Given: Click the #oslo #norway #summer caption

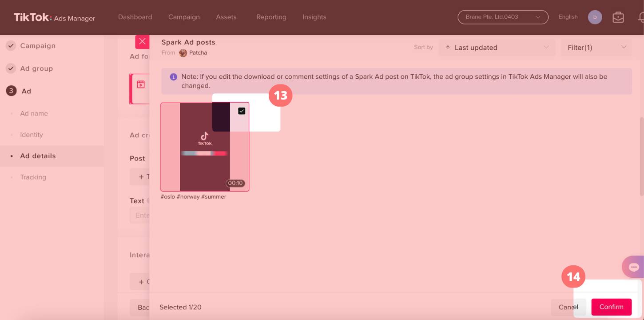Looking at the screenshot, I should pyautogui.click(x=193, y=196).
